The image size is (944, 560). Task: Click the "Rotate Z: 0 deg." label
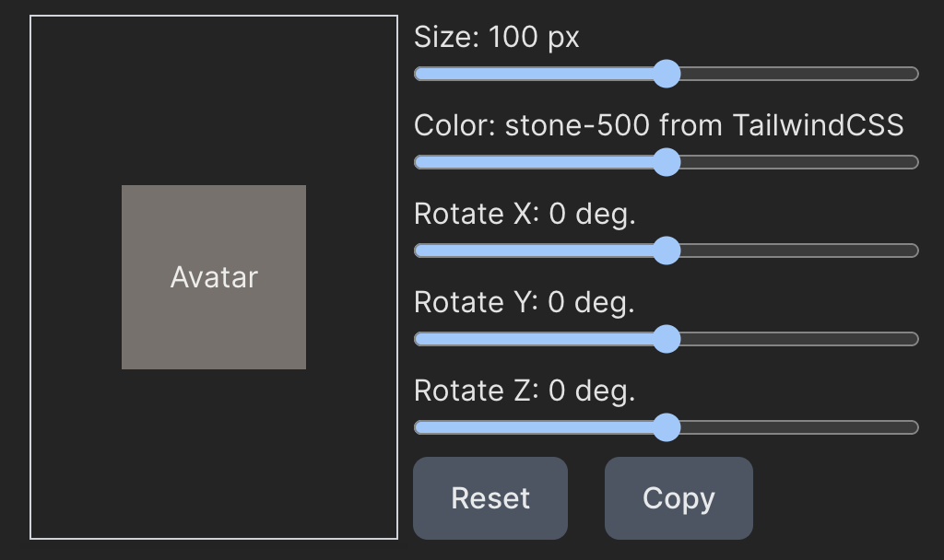[525, 391]
